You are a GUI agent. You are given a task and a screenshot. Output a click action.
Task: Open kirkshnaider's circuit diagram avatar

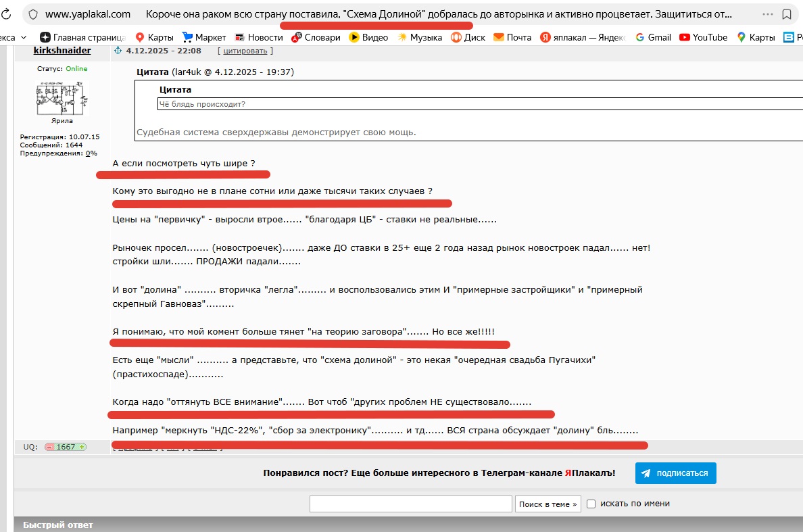click(x=62, y=98)
